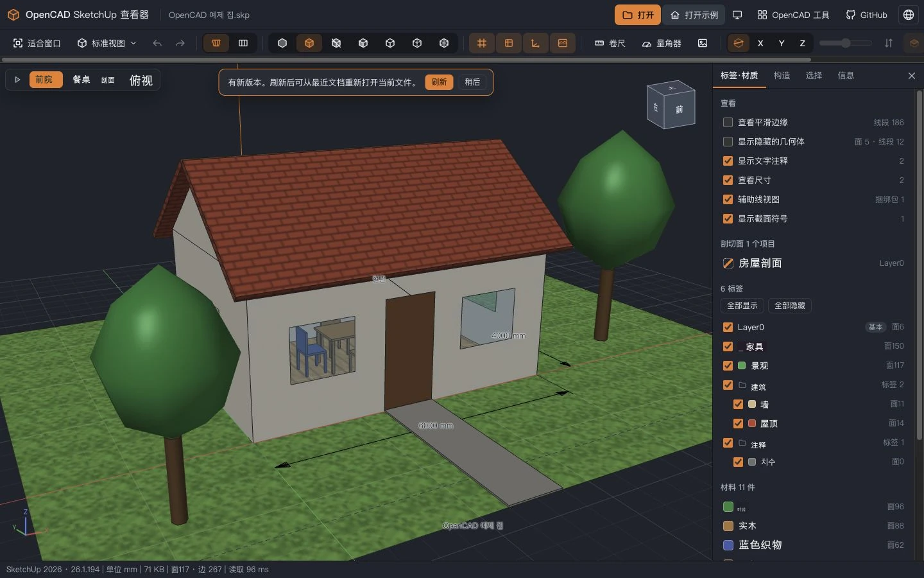Click the 打开 file button
Viewport: 924px width, 578px height.
point(638,15)
